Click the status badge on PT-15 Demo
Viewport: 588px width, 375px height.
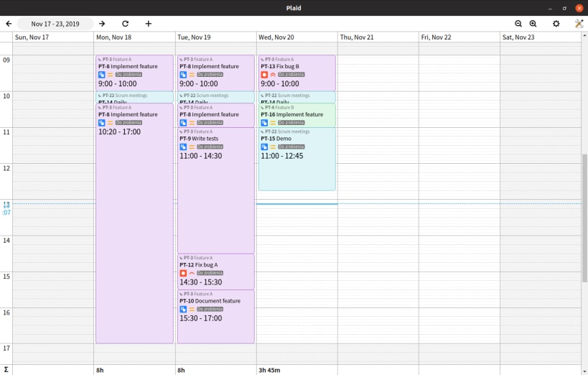(291, 147)
